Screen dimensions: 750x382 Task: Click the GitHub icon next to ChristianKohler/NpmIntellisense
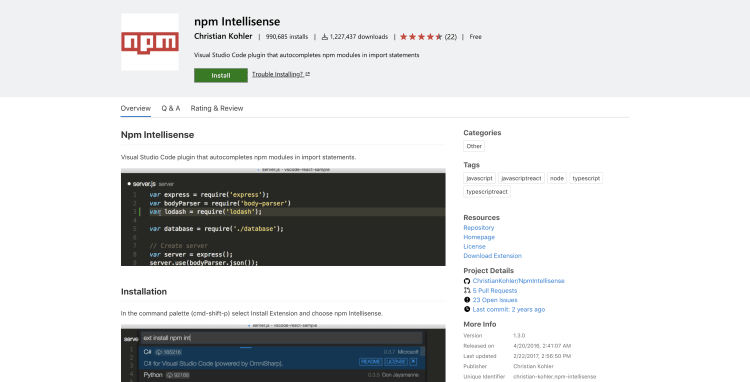(467, 281)
